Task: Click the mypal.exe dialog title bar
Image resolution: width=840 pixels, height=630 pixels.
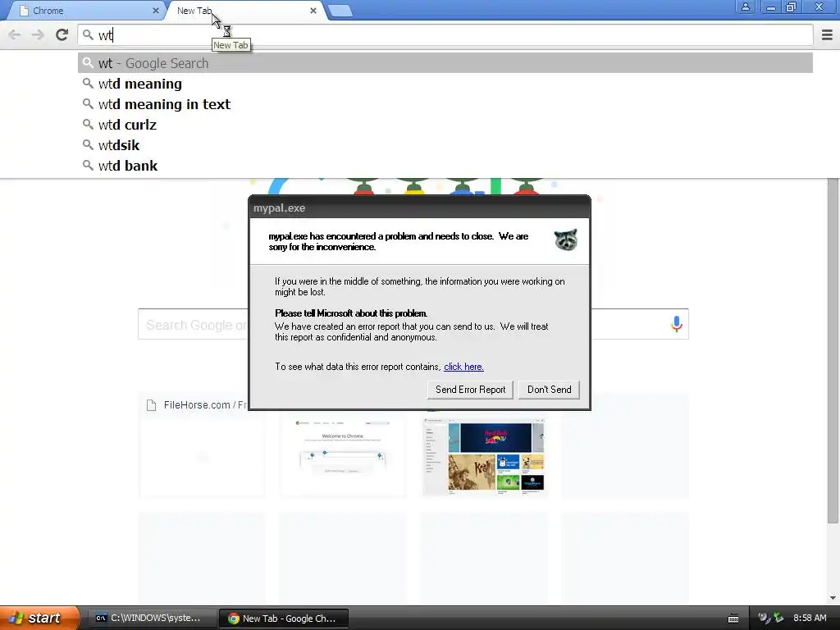Action: pos(419,208)
